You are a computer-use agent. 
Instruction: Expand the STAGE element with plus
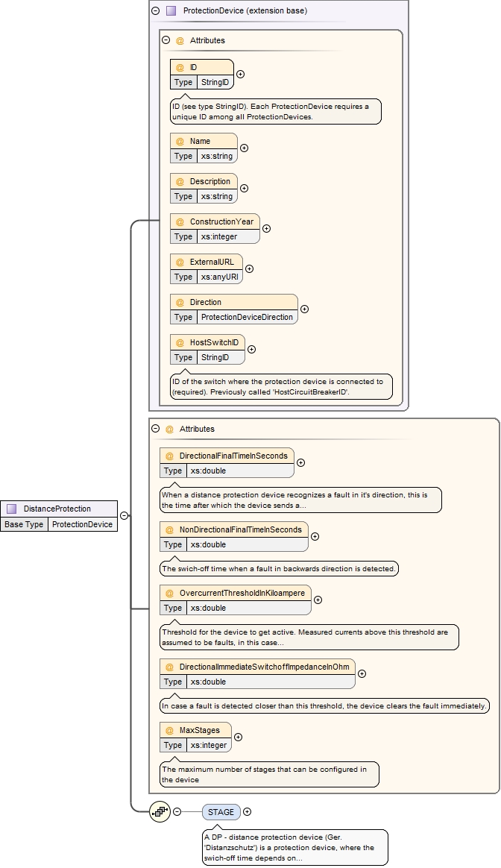click(x=248, y=812)
